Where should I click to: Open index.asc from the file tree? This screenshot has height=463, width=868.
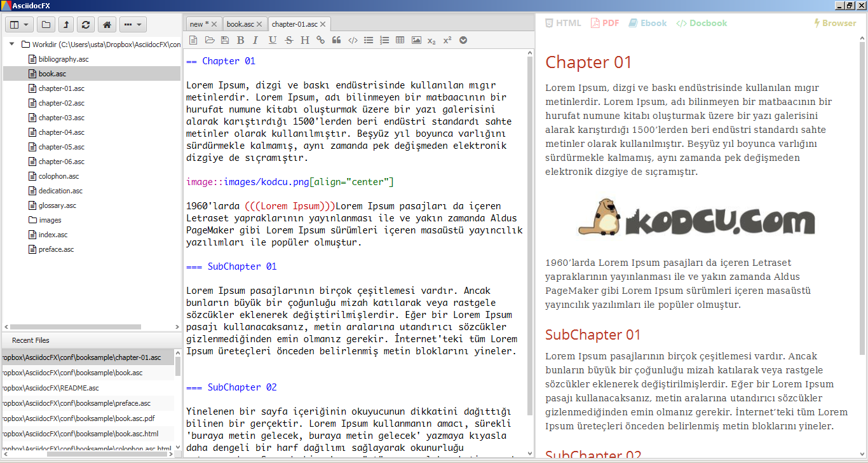[x=53, y=235]
